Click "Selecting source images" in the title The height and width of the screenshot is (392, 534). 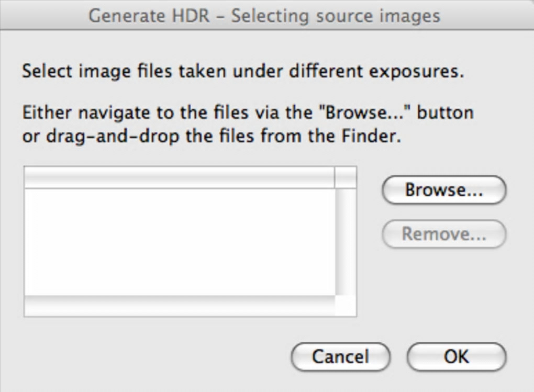coord(336,16)
